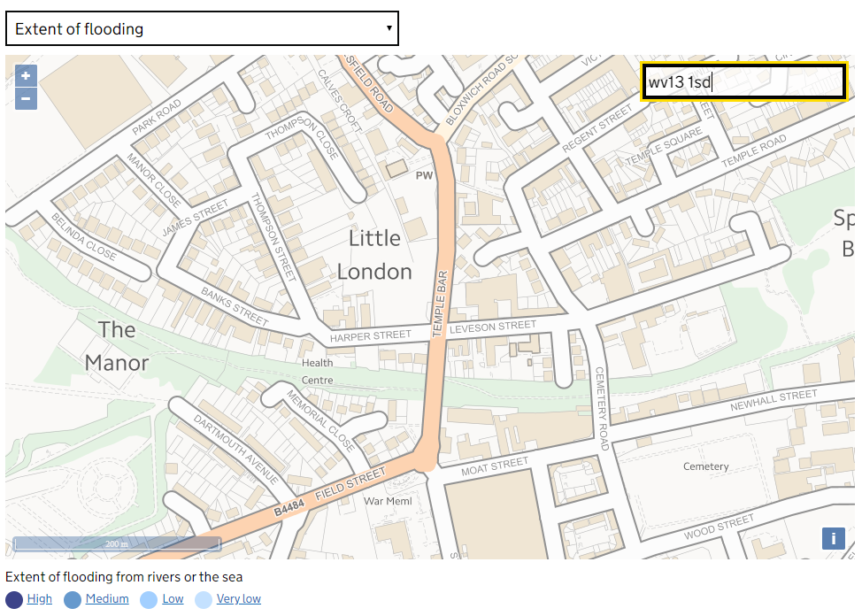Click the Cemetery label on the map

point(706,466)
